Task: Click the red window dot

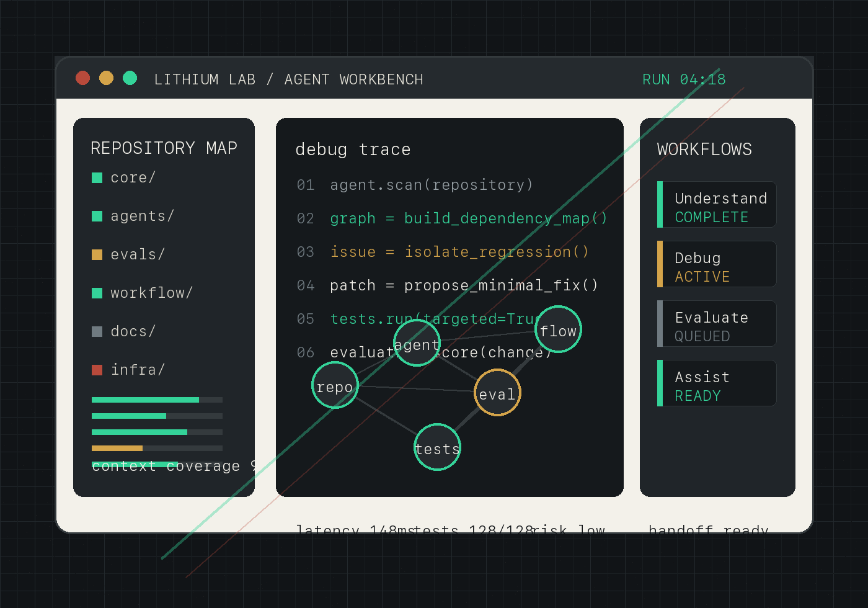Action: point(82,78)
